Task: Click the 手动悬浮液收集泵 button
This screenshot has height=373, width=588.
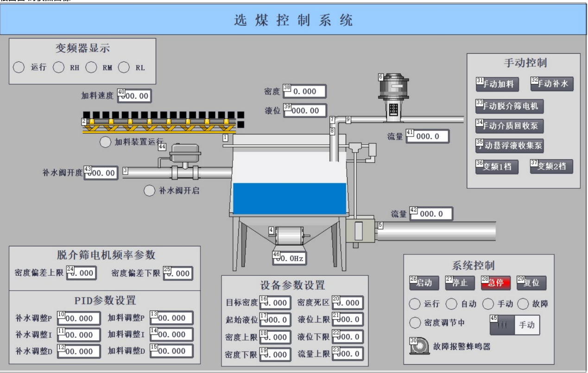Action: 509,145
